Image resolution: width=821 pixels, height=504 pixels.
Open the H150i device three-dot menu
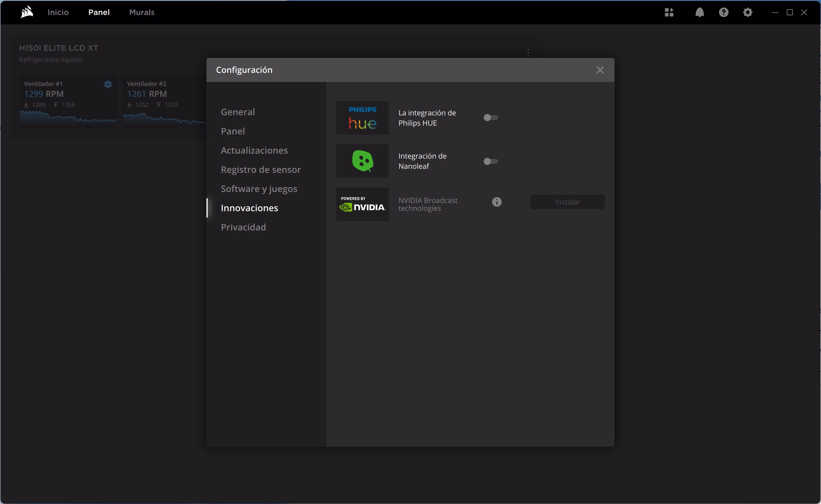528,53
